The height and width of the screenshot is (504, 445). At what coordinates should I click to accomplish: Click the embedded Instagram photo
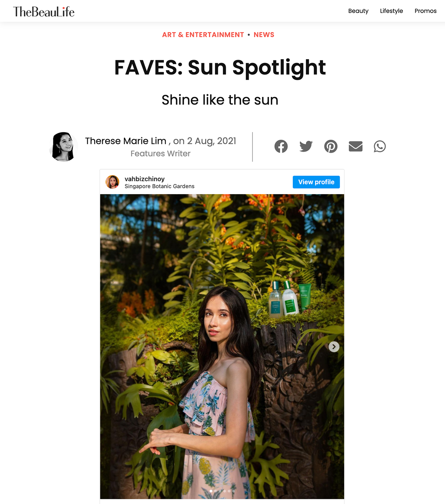click(222, 346)
